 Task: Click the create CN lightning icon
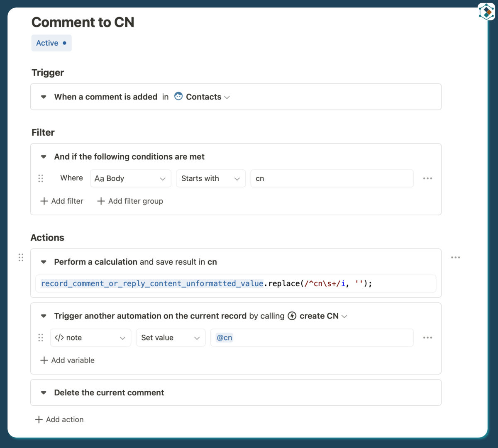point(292,316)
